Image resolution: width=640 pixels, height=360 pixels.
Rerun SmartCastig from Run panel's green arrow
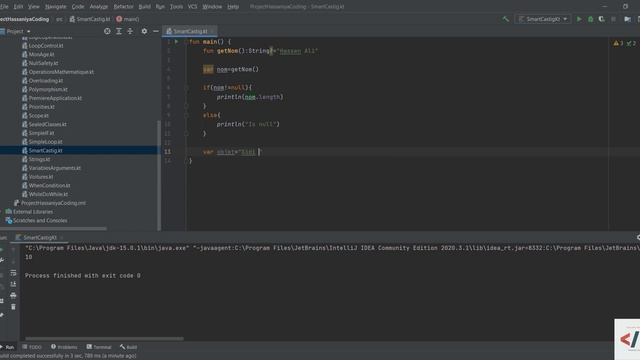tap(1, 249)
